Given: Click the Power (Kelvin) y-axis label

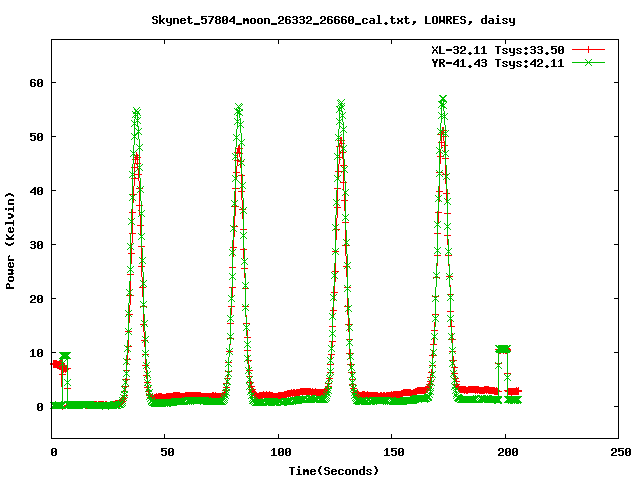Looking at the screenshot, I should (x=11, y=242).
